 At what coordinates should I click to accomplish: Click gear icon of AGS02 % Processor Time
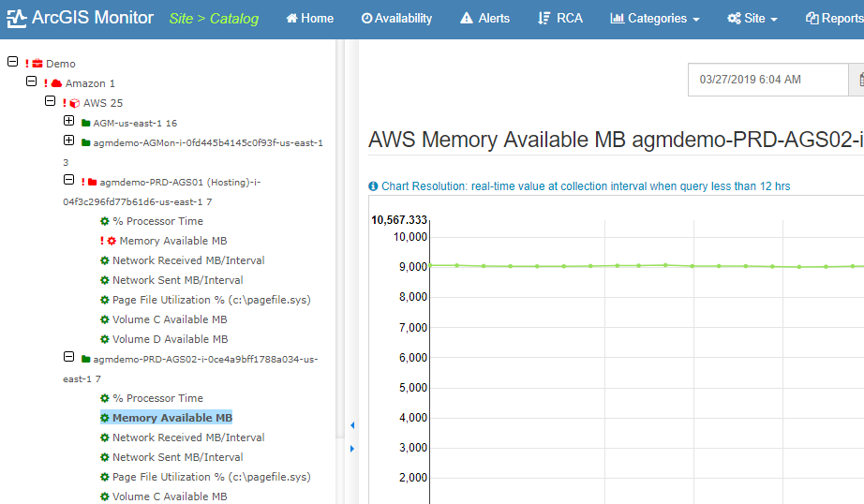[x=105, y=398]
